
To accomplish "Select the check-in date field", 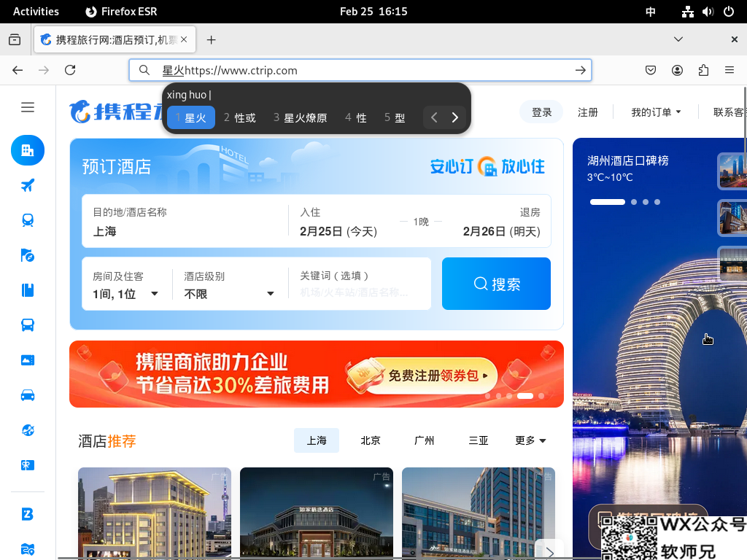I will click(x=338, y=222).
